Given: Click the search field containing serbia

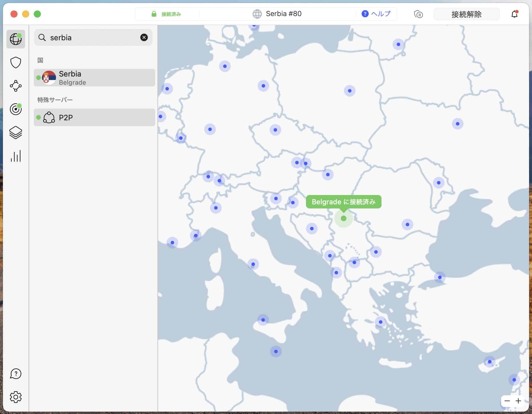Looking at the screenshot, I should click(x=93, y=37).
